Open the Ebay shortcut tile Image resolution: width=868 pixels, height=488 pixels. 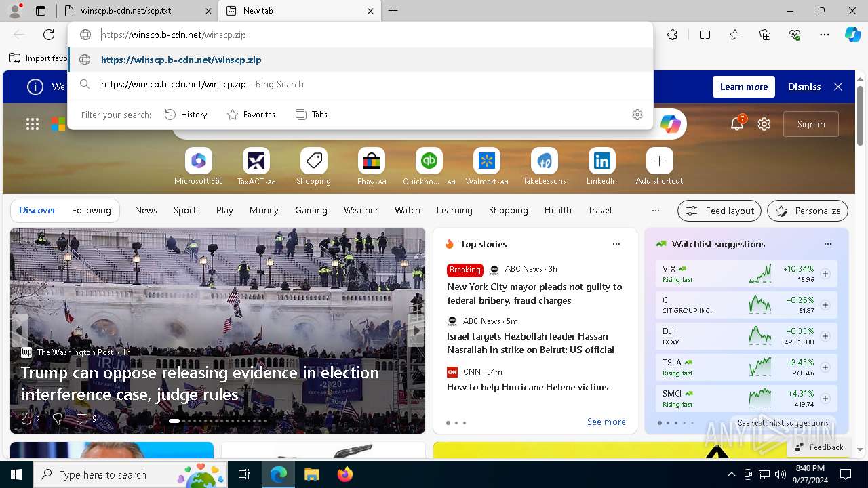pyautogui.click(x=371, y=167)
